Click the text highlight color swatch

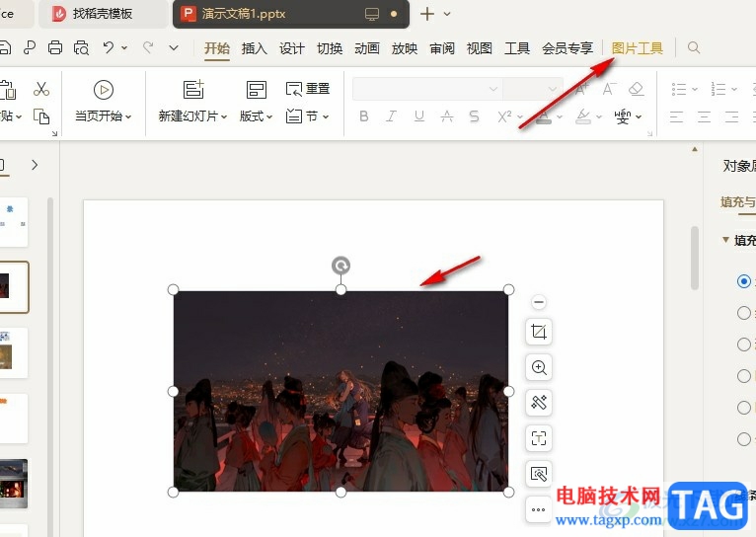tap(583, 116)
